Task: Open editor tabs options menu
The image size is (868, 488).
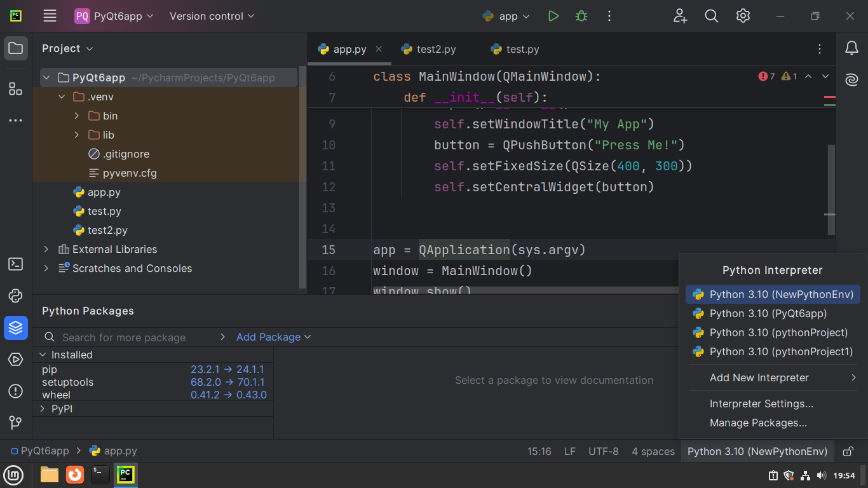Action: (820, 49)
